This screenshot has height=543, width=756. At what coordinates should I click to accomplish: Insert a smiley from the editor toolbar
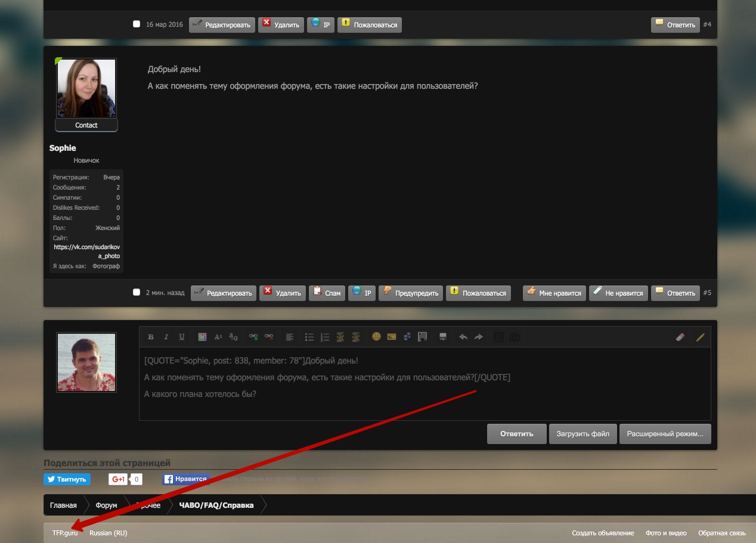point(376,337)
